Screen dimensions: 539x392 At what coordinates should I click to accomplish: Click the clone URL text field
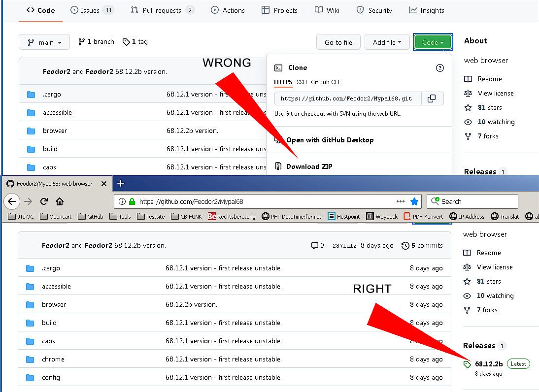(348, 98)
